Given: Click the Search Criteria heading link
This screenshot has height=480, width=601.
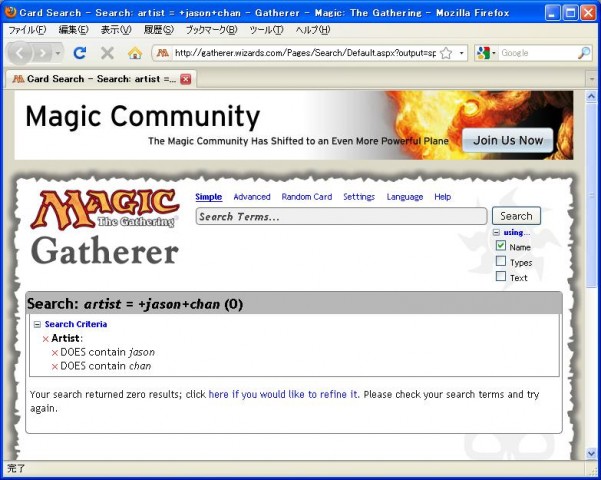Looking at the screenshot, I should pyautogui.click(x=76, y=324).
